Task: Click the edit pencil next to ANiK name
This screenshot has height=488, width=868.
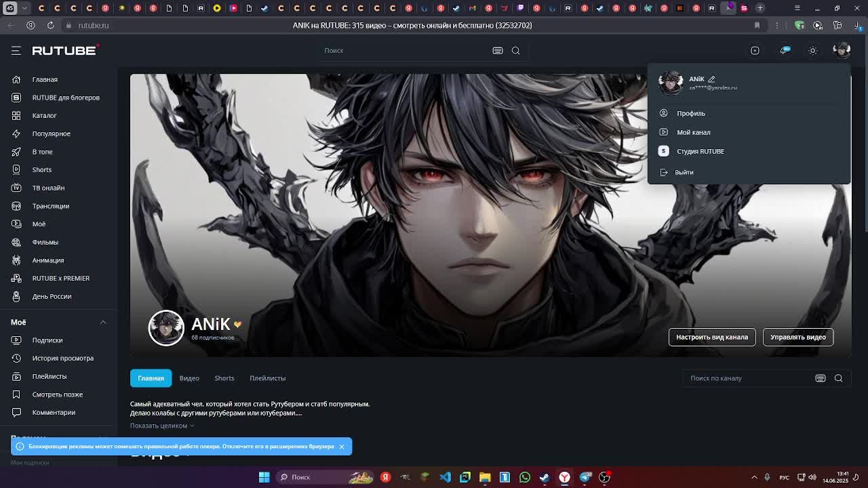Action: click(x=711, y=79)
